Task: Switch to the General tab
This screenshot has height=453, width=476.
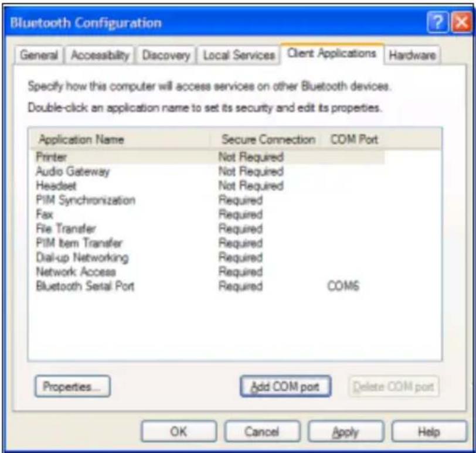Action: coord(39,55)
